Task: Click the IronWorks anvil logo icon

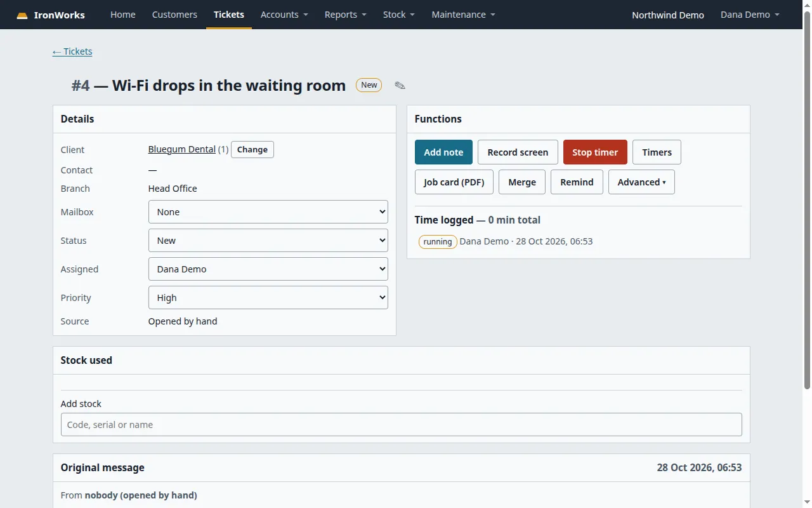Action: pyautogui.click(x=22, y=15)
